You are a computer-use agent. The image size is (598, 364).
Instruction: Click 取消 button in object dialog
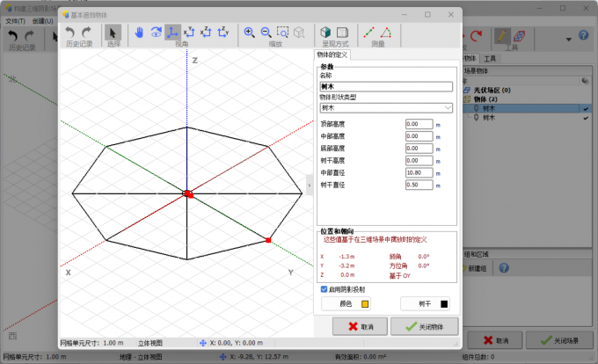click(x=360, y=327)
